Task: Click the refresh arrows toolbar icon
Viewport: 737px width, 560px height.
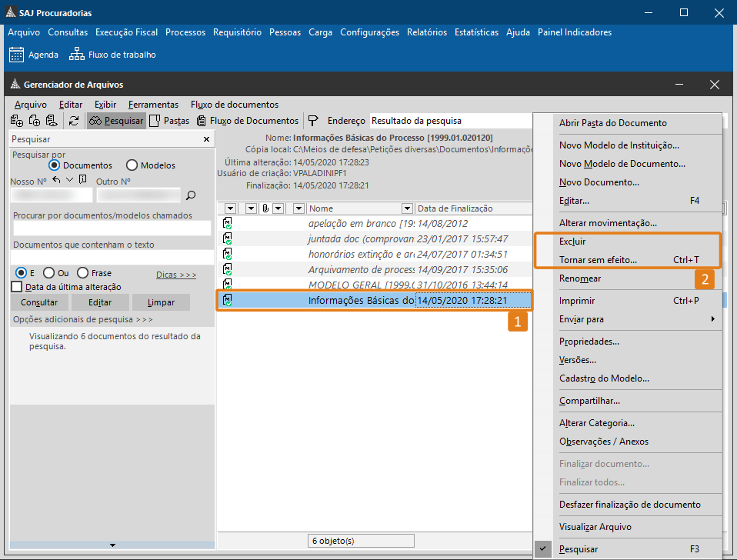Action: pyautogui.click(x=74, y=121)
